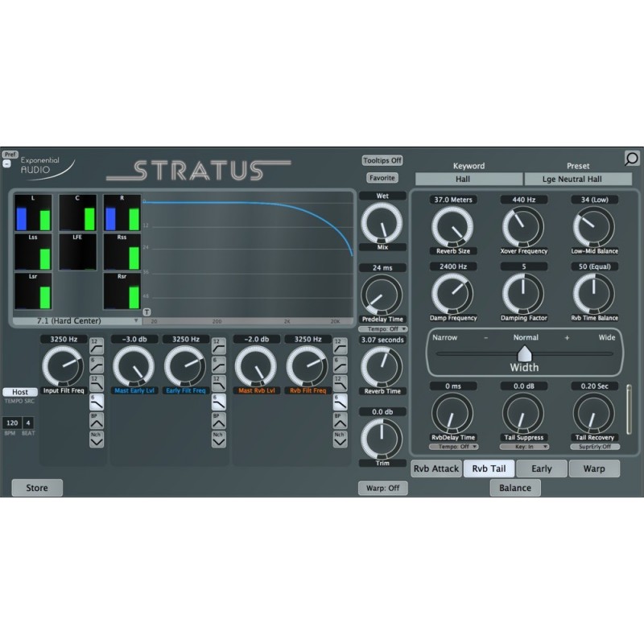Select the 6 dB low-cut slope icon
644x644 pixels.
coord(97,364)
